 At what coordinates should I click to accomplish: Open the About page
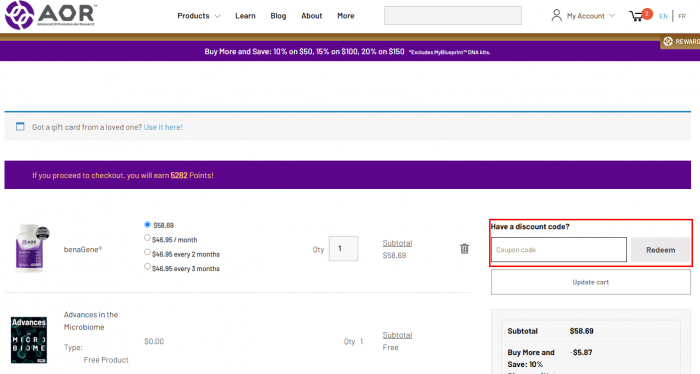point(312,16)
